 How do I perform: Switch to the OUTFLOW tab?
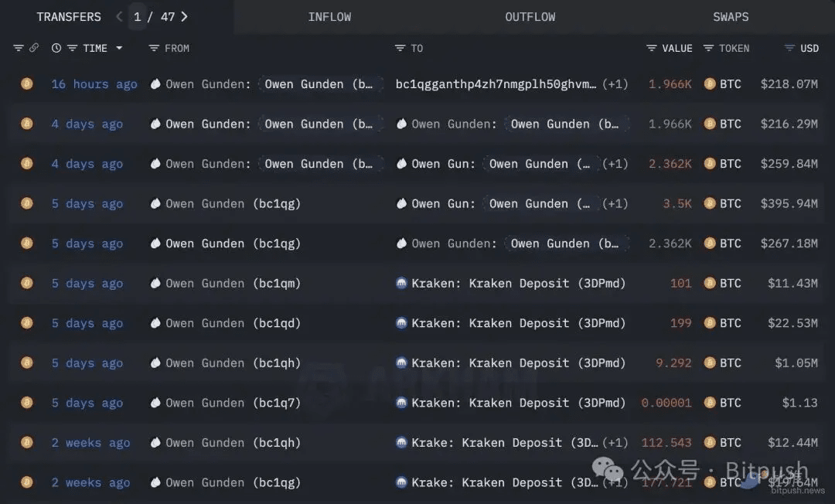click(530, 17)
